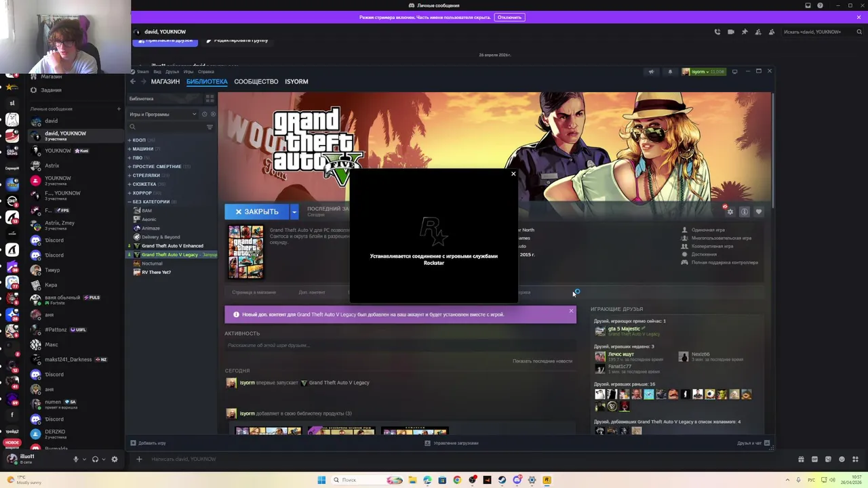Click the Windows Start button
The width and height of the screenshot is (868, 488).
(321, 480)
